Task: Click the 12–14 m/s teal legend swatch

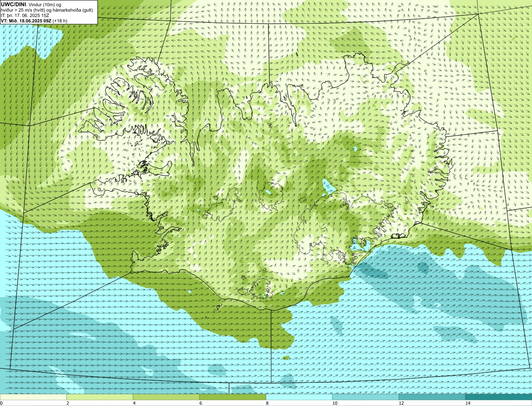Action: pyautogui.click(x=432, y=397)
